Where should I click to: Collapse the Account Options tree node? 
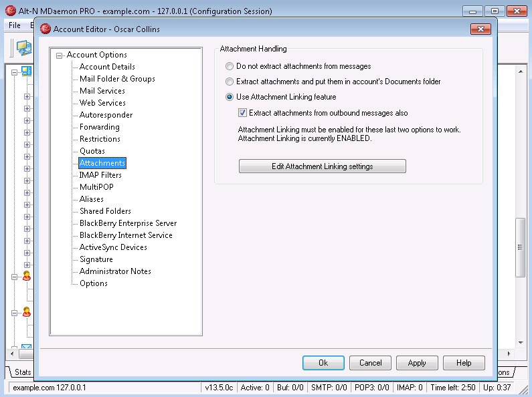(60, 55)
